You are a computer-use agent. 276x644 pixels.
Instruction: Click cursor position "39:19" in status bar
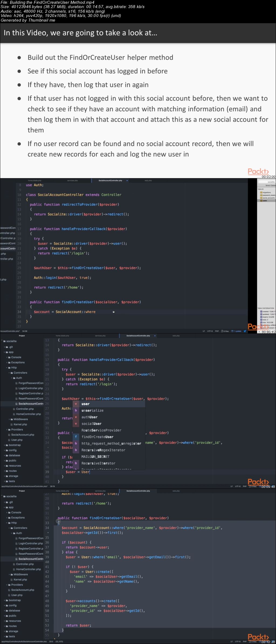[x=53, y=486]
